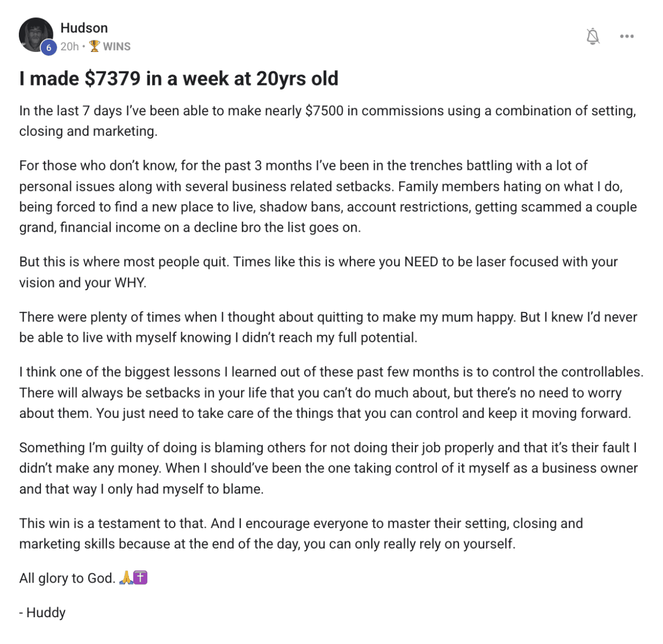
Task: Click the trophy icon beside WINS
Action: (94, 46)
